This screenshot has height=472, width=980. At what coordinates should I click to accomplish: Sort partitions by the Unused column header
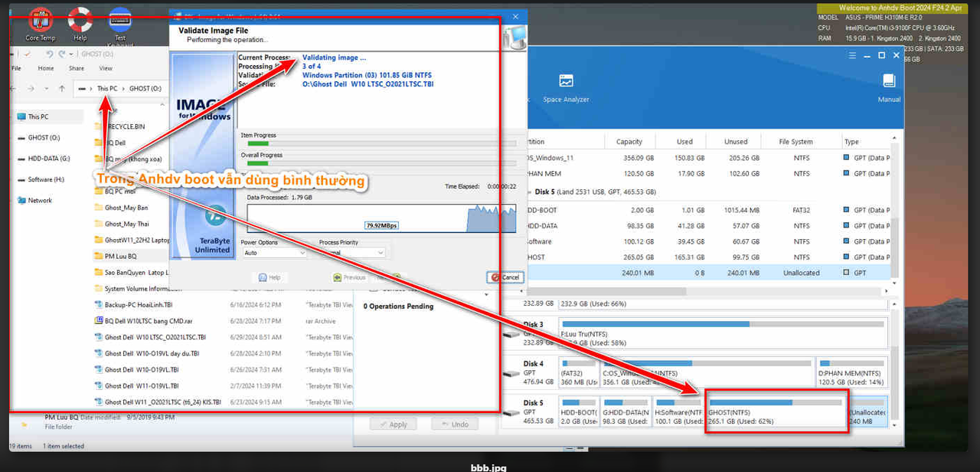point(736,142)
